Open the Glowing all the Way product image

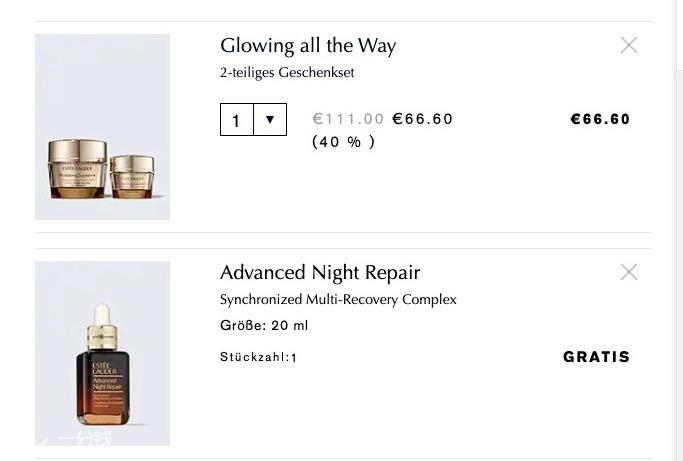coord(102,127)
